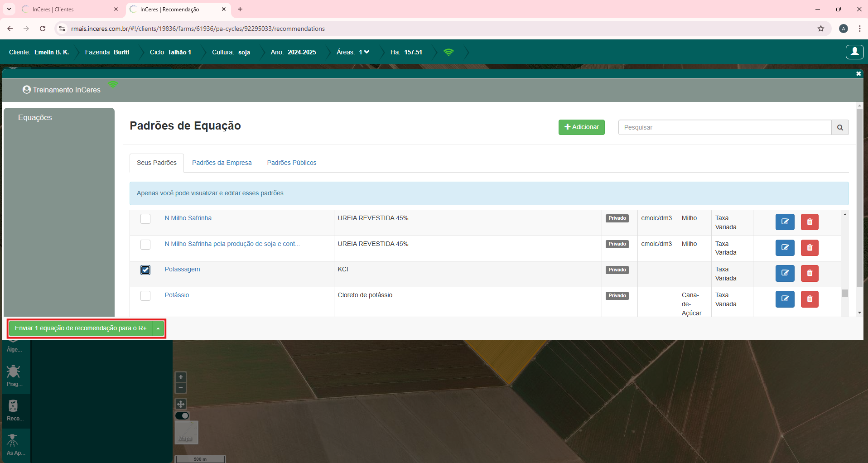The height and width of the screenshot is (463, 868).
Task: Switch to Padrões da Empresa tab
Action: pos(222,163)
